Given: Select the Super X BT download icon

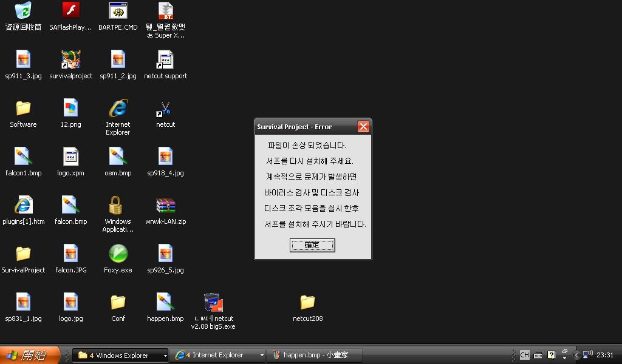Looking at the screenshot, I should click(165, 10).
